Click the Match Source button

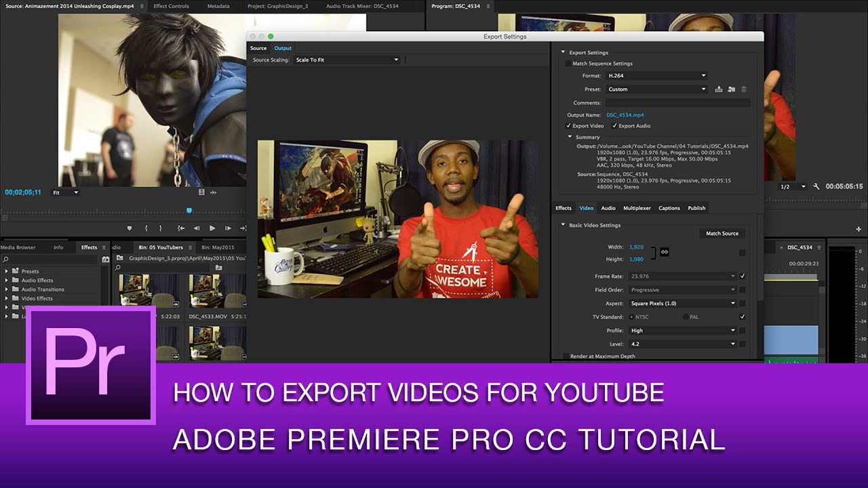click(722, 233)
